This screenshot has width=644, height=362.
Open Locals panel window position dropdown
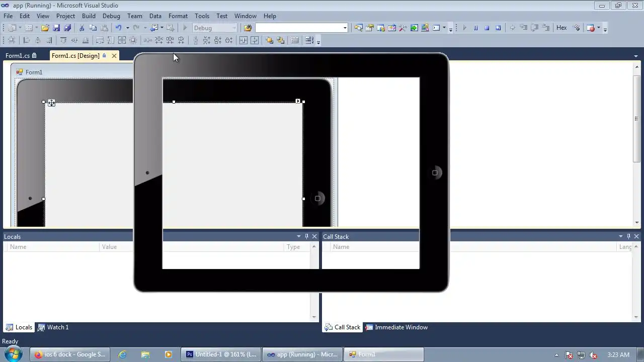coord(298,236)
